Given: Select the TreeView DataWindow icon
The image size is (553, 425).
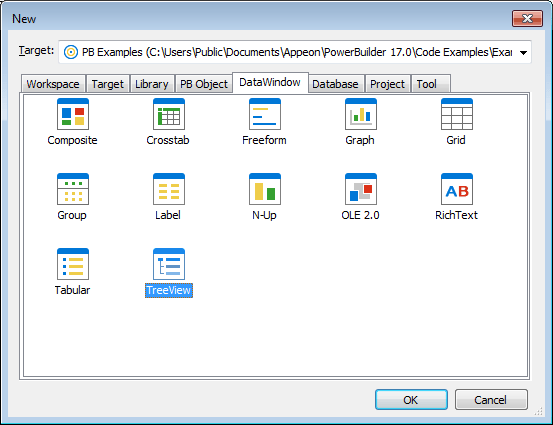Looking at the screenshot, I should pos(169,264).
